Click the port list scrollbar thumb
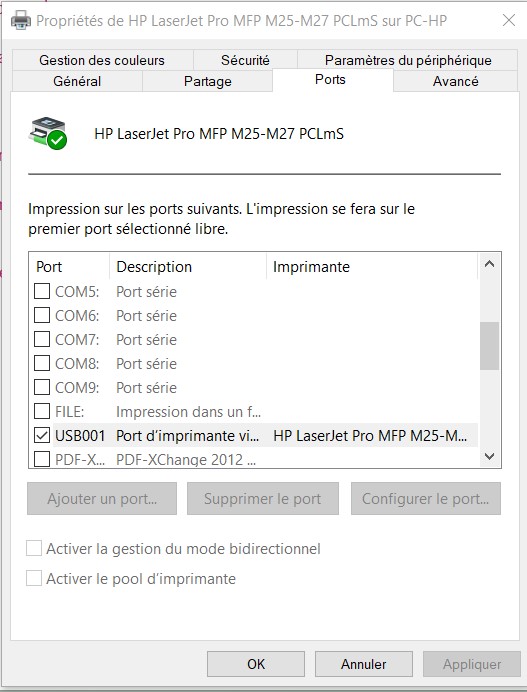Viewport: 527px width, 692px height. coord(489,346)
